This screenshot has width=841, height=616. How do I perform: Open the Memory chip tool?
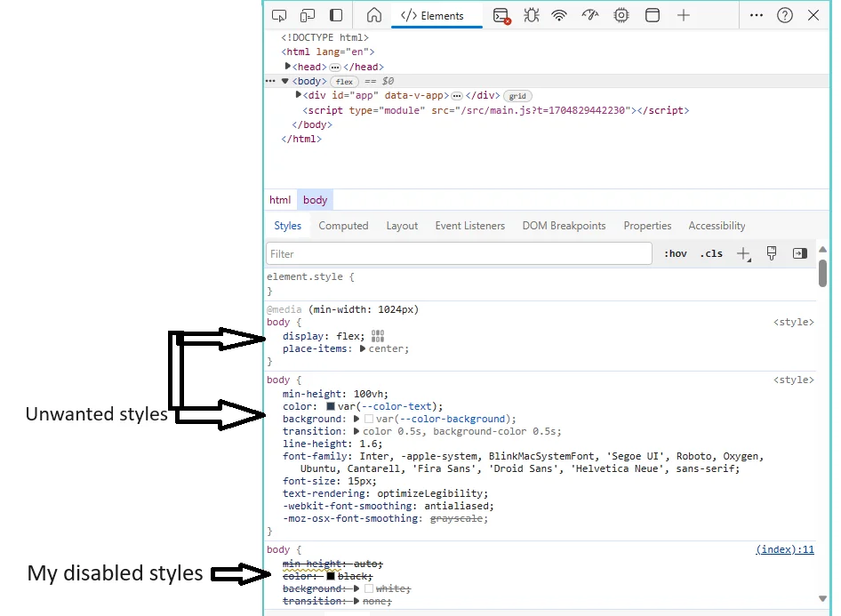click(621, 15)
